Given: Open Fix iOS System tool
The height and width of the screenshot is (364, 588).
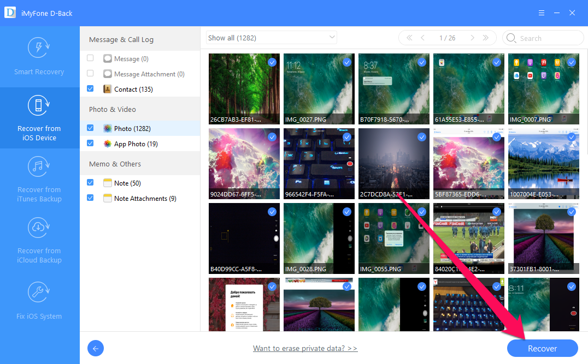Looking at the screenshot, I should coord(39,293).
